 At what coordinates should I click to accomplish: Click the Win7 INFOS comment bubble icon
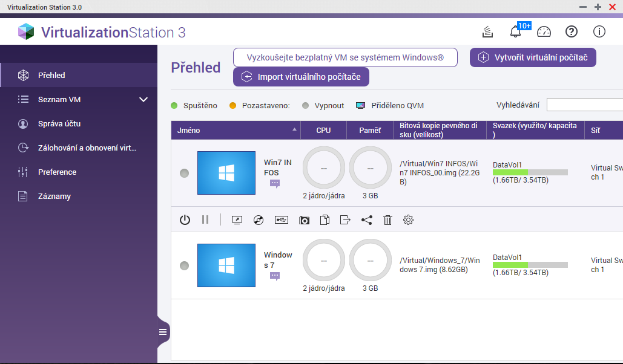tap(275, 183)
